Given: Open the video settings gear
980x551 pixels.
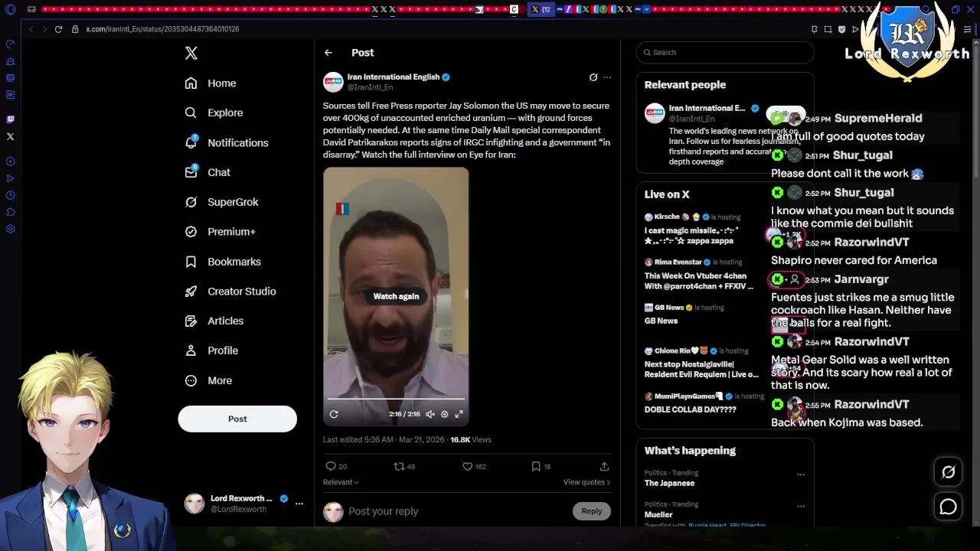Looking at the screenshot, I should click(445, 414).
